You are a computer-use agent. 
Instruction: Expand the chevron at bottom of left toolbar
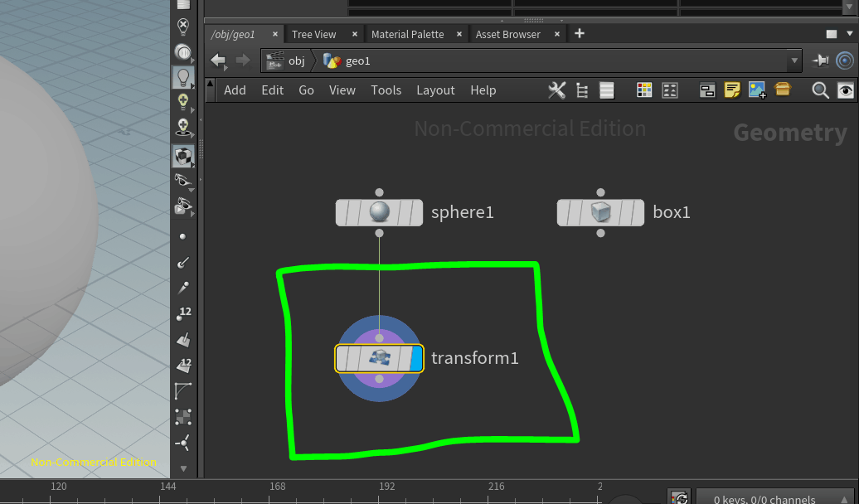tap(183, 468)
